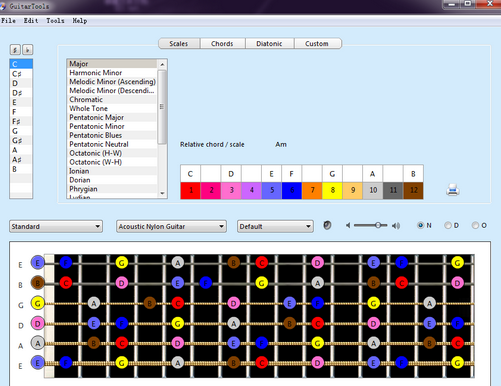This screenshot has height=386, width=501.
Task: Select Pentatonic Neutral scale
Action: click(112, 144)
